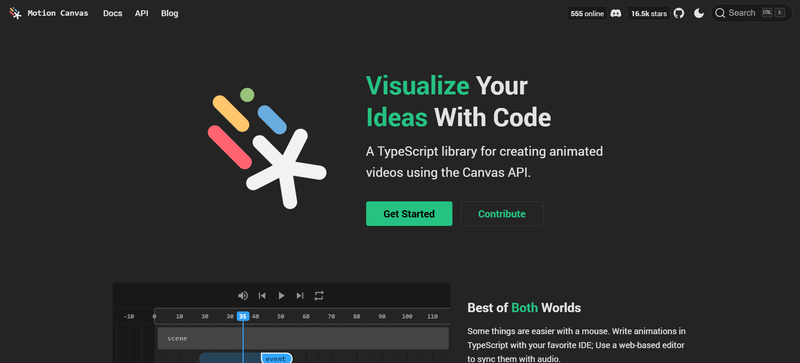Open the Discord server icon link
Viewport: 800px width, 363px height.
tap(616, 13)
